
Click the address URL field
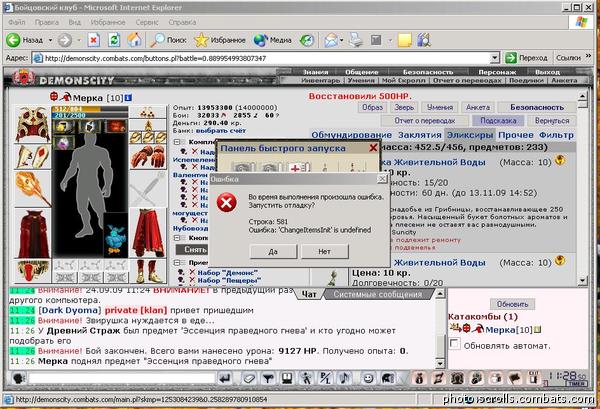click(261, 58)
